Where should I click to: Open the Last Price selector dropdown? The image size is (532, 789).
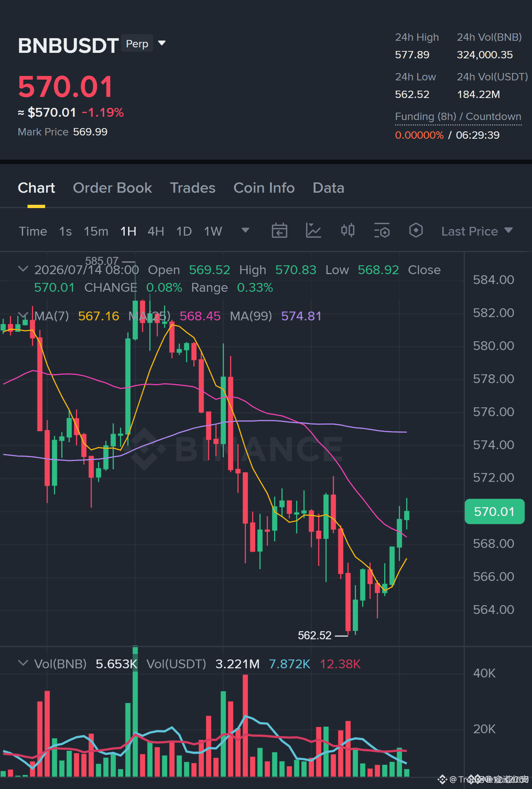pyautogui.click(x=477, y=231)
